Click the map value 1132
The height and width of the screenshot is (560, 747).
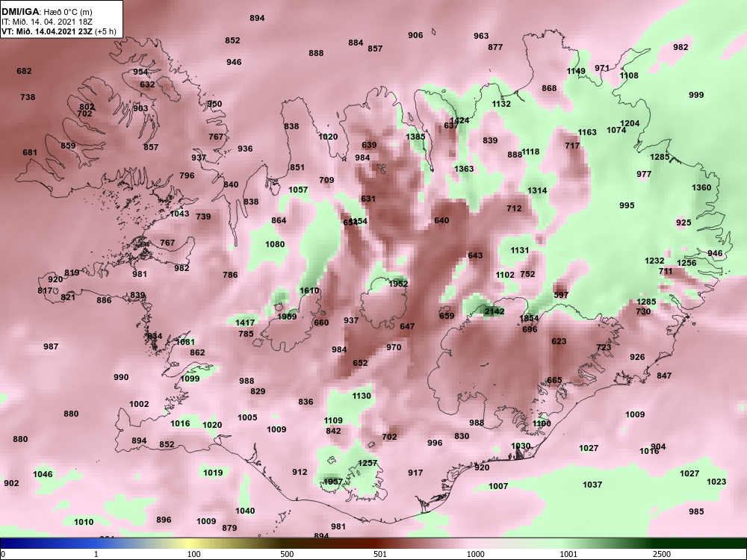(501, 104)
